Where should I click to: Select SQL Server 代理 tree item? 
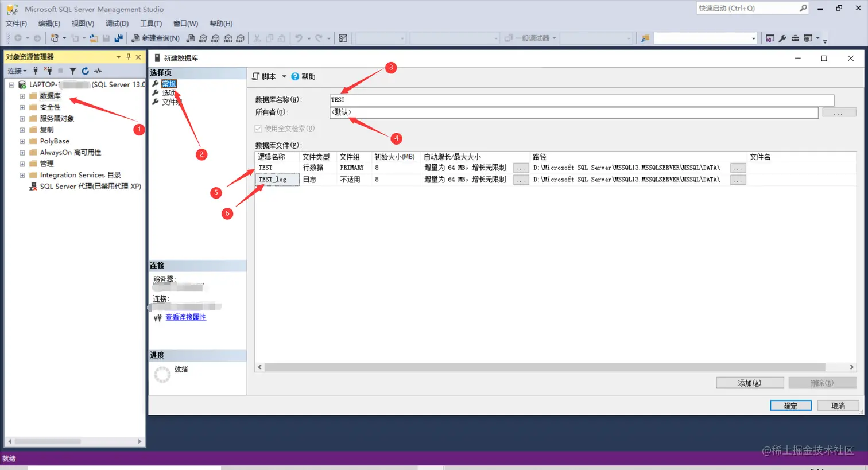(x=90, y=186)
